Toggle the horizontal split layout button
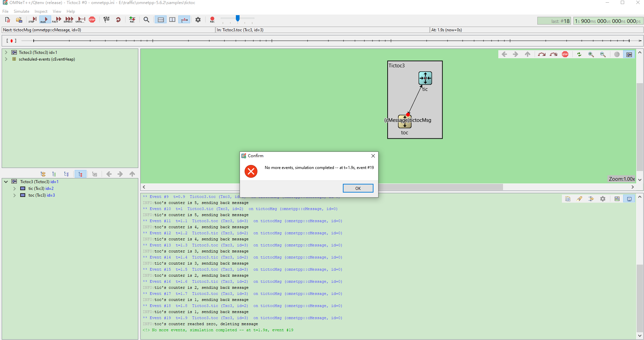 tap(161, 20)
